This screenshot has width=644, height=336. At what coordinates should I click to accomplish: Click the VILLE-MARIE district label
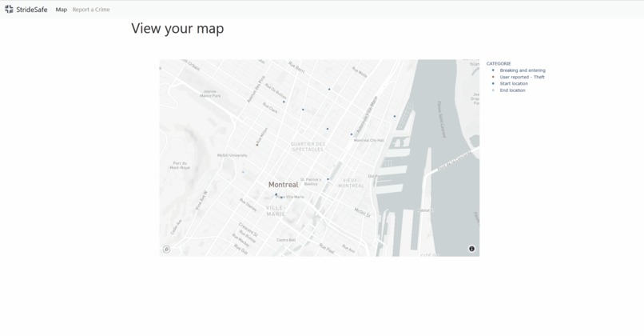(x=276, y=211)
